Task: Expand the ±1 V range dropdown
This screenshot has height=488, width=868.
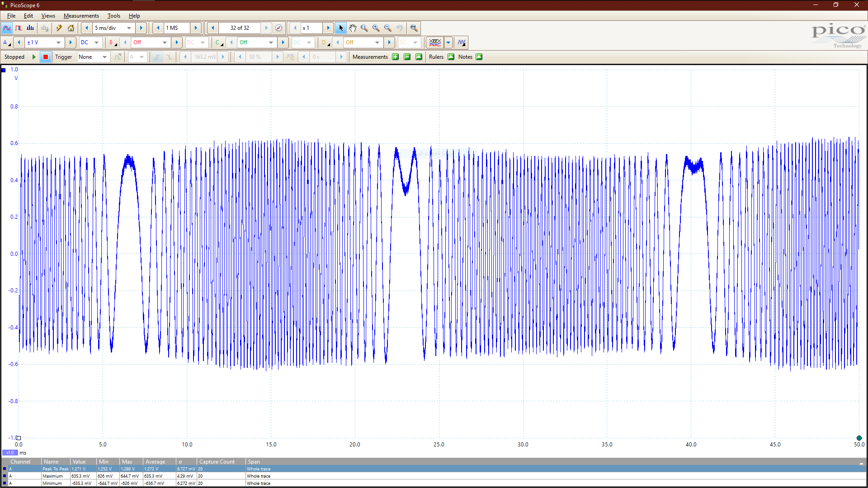Action: tap(58, 42)
